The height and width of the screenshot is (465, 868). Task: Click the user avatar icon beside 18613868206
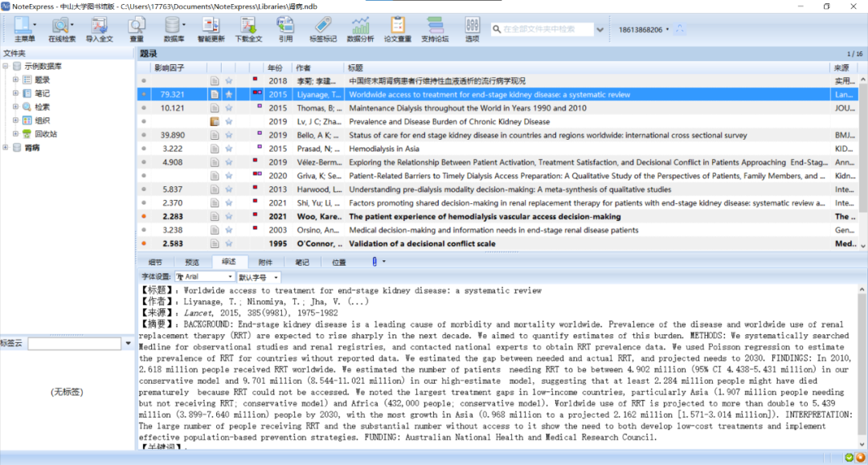pyautogui.click(x=680, y=29)
